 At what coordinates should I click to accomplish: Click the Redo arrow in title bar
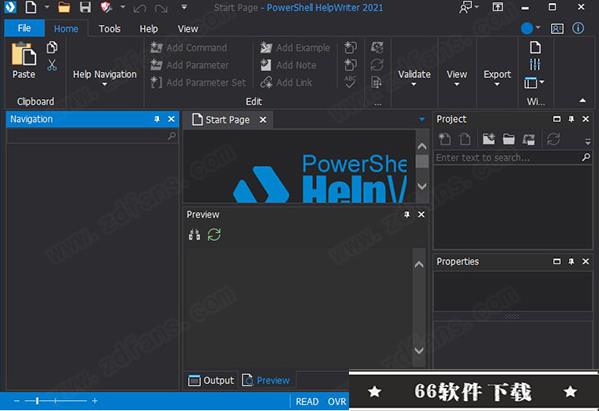click(161, 8)
